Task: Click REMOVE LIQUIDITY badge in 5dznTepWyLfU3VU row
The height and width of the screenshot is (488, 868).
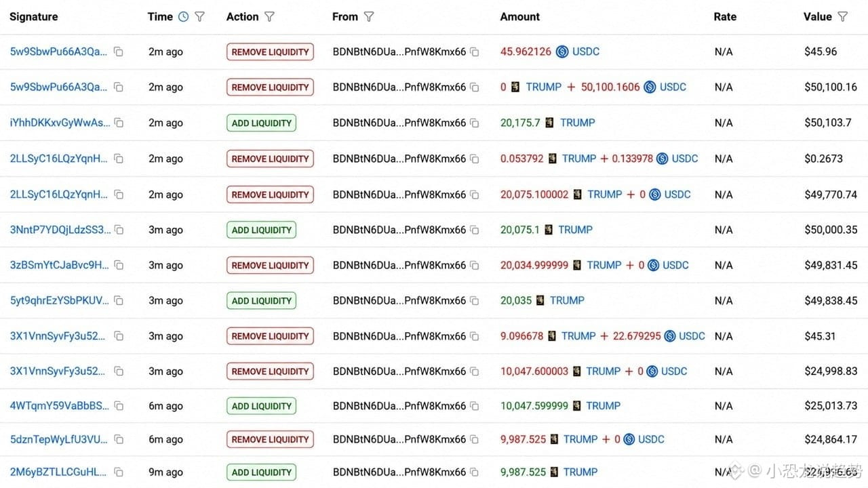Action: click(270, 439)
